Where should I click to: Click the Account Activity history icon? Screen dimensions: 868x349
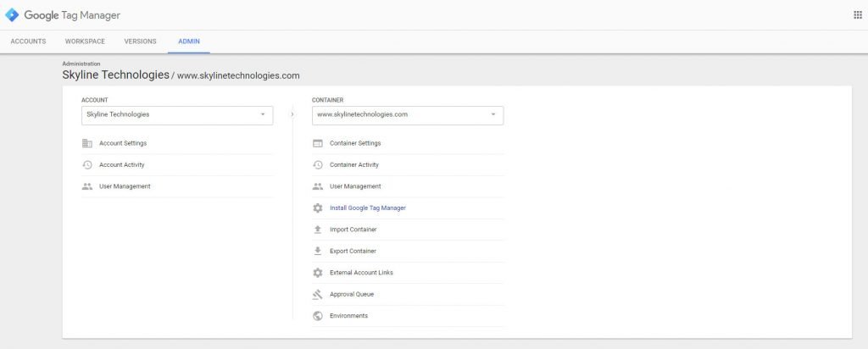[86, 165]
